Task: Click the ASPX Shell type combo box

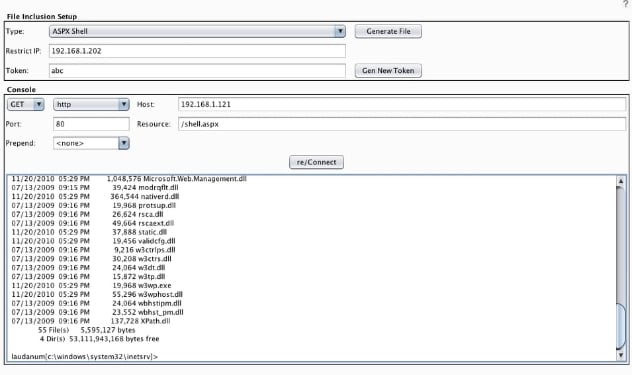Action: point(197,31)
